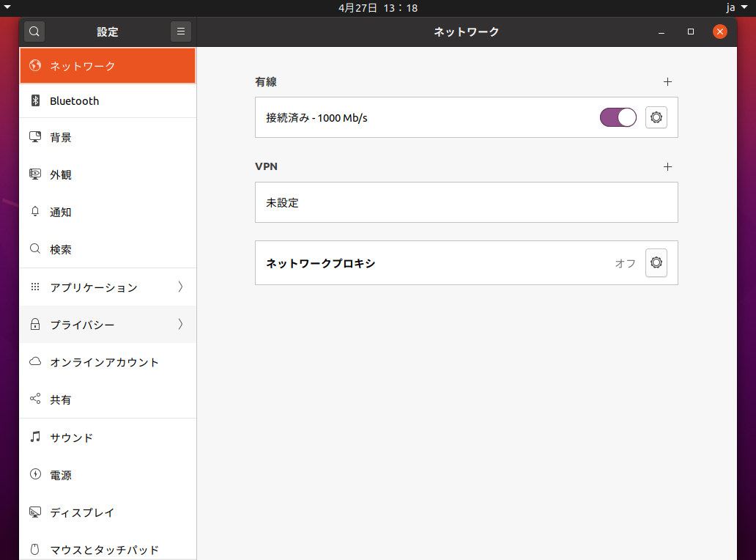756x560 pixels.
Task: Click the 電源 power icon
Action: 35,474
